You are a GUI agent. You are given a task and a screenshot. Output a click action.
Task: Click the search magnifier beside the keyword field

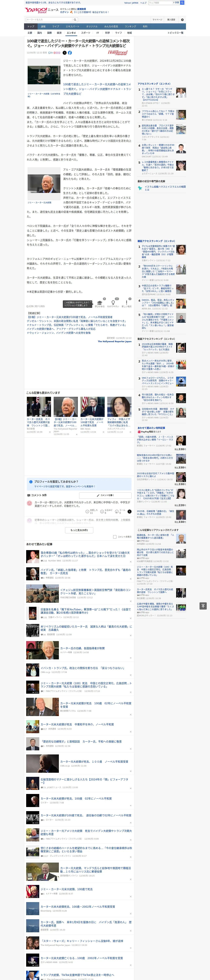[75, 20]
